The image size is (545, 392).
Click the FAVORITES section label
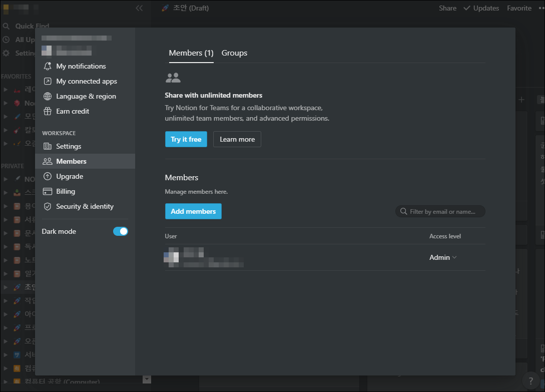16,76
